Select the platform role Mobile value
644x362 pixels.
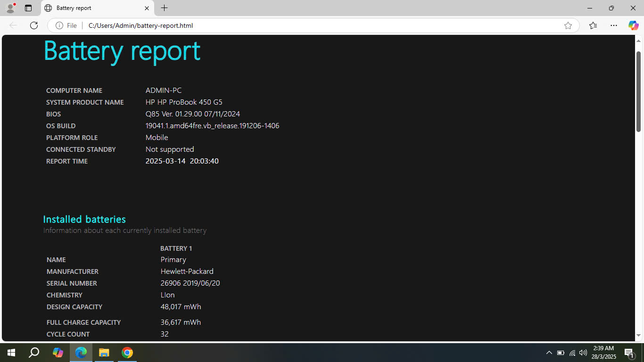click(157, 138)
